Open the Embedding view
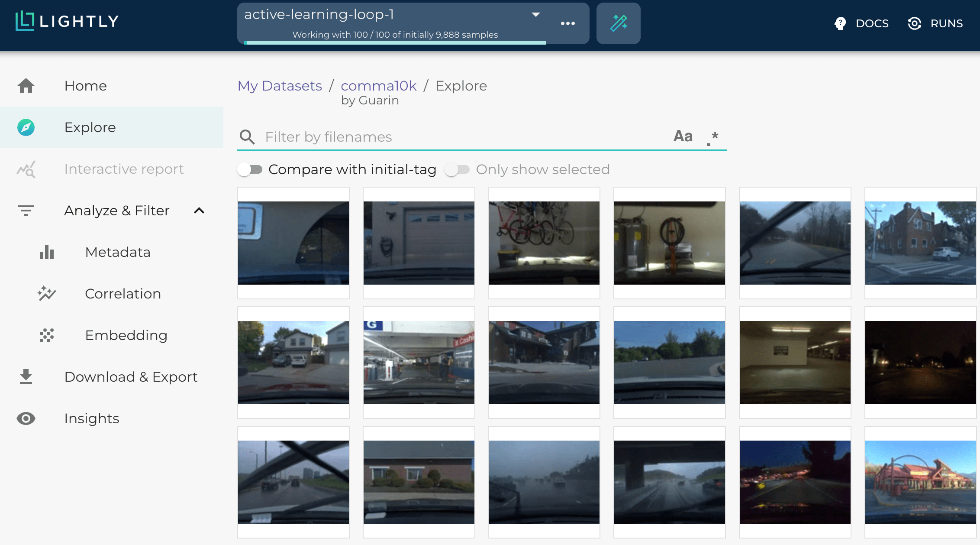Image resolution: width=980 pixels, height=545 pixels. point(126,335)
